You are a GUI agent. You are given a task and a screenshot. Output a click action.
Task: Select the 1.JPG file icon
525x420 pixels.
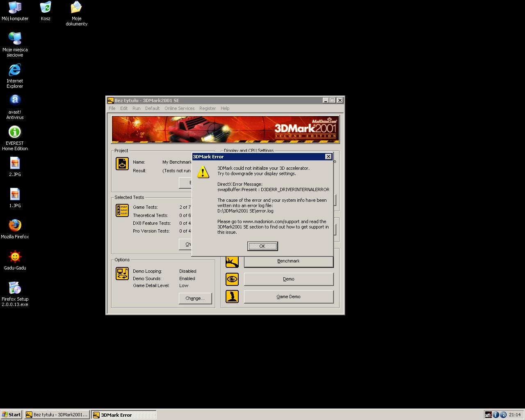coord(15,198)
